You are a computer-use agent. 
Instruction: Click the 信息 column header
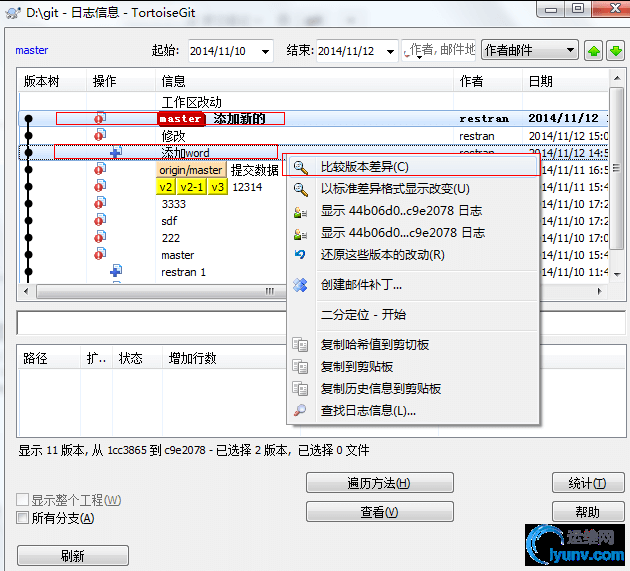pyautogui.click(x=304, y=81)
